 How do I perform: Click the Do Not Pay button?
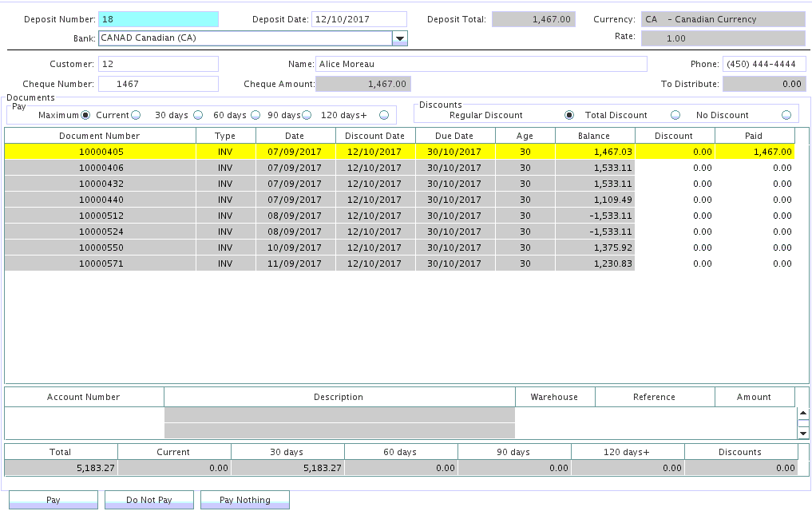click(x=149, y=500)
